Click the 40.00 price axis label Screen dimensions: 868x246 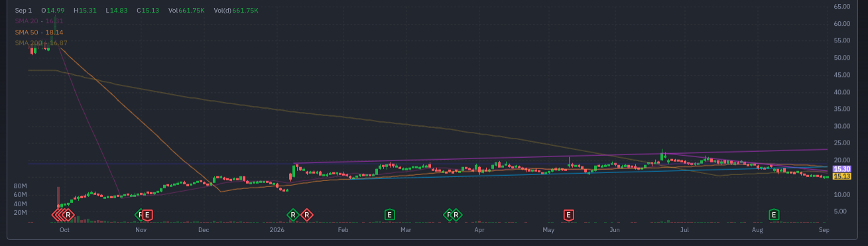point(841,92)
